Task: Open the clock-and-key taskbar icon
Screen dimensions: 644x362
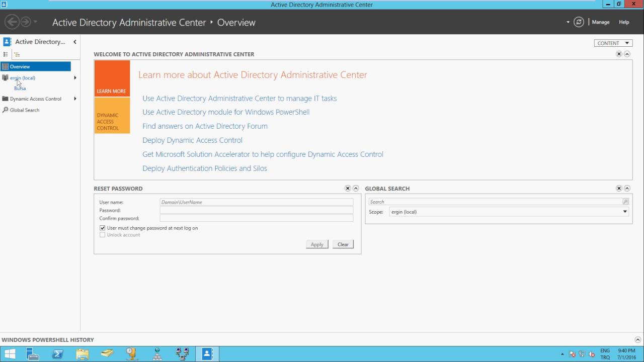Action: tap(132, 354)
